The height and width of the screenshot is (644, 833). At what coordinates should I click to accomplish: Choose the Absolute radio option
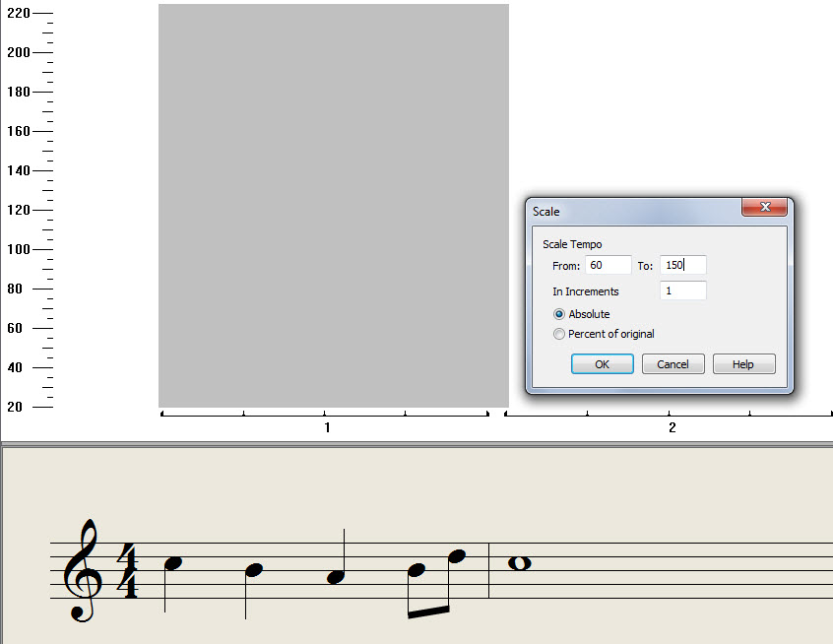[x=560, y=314]
